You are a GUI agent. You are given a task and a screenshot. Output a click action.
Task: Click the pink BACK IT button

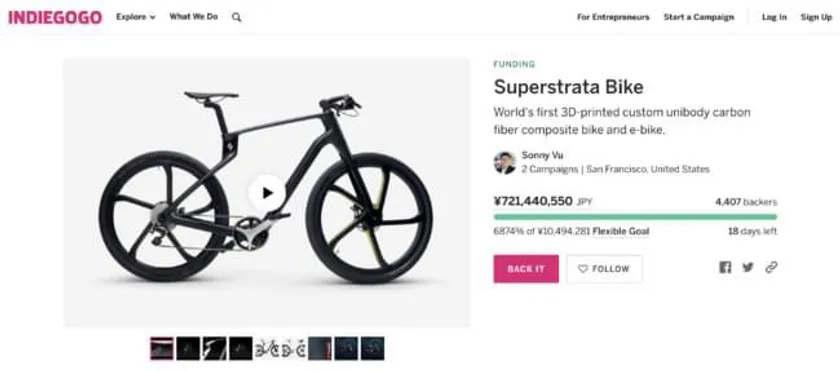526,269
